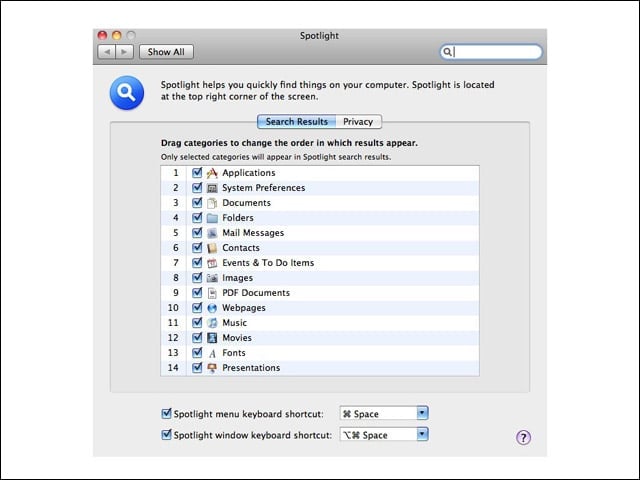
Task: Uncheck the Documents checkbox
Action: point(197,202)
